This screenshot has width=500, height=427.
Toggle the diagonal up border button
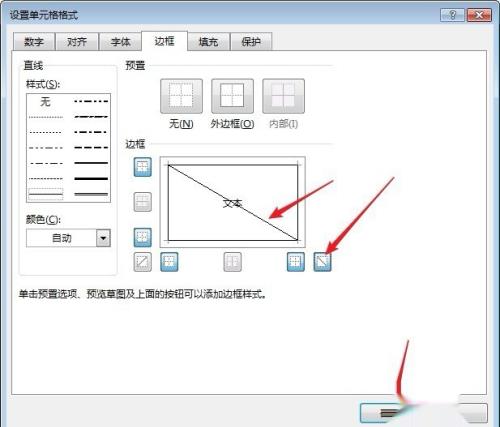click(x=143, y=262)
